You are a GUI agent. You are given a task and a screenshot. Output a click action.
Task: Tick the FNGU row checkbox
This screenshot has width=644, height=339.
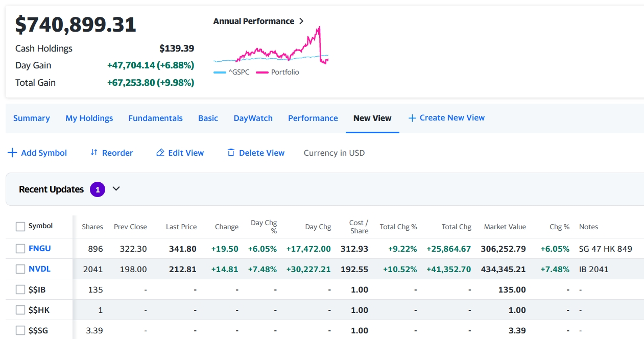[x=20, y=249]
